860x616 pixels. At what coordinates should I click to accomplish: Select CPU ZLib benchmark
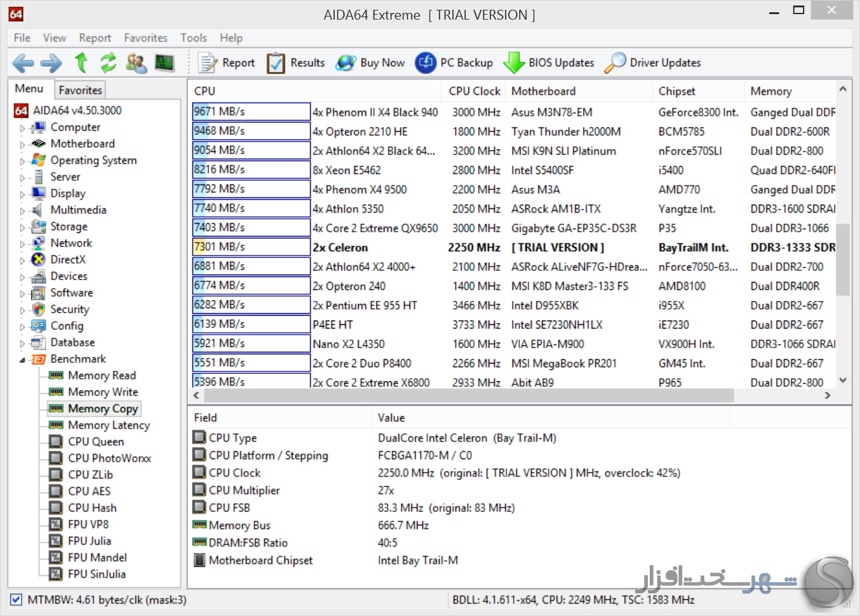[91, 474]
